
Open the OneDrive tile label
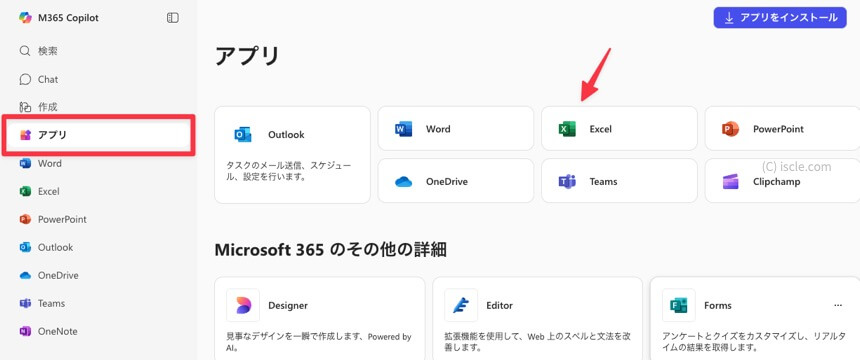tap(447, 182)
